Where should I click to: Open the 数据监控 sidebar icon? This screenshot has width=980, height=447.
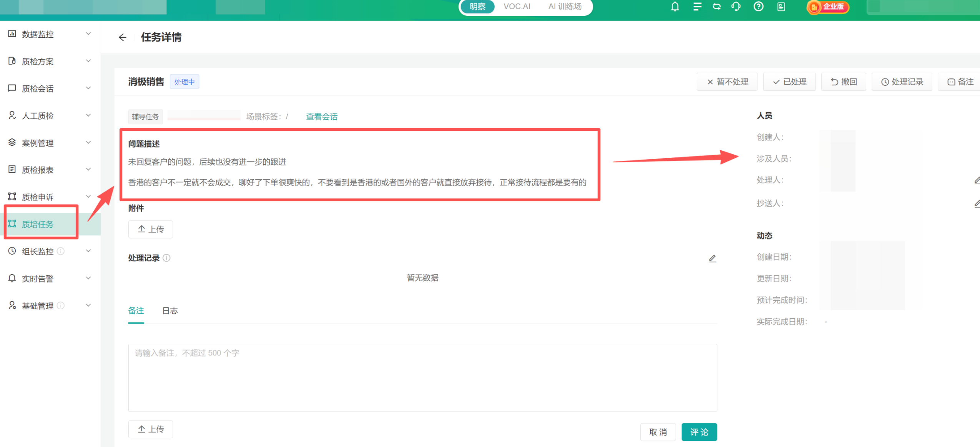point(12,34)
